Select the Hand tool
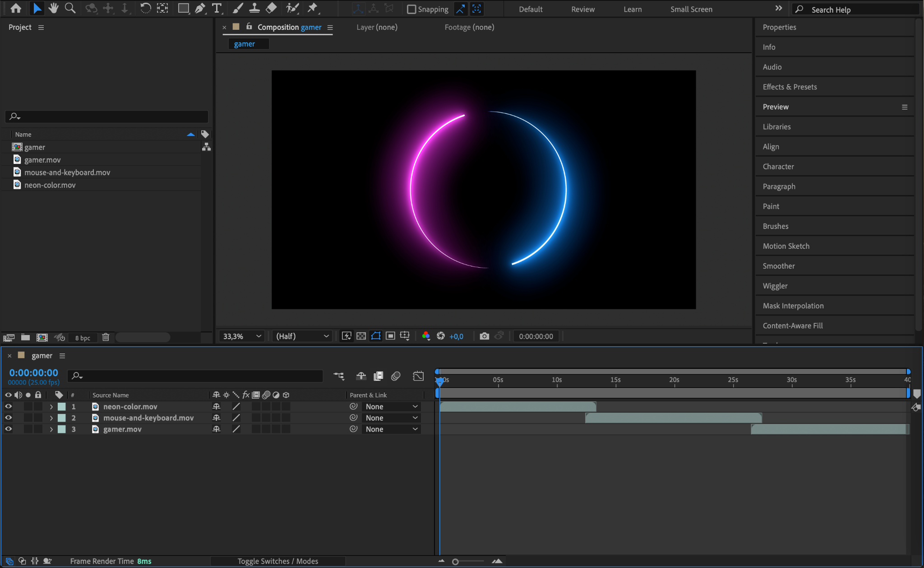 tap(54, 8)
